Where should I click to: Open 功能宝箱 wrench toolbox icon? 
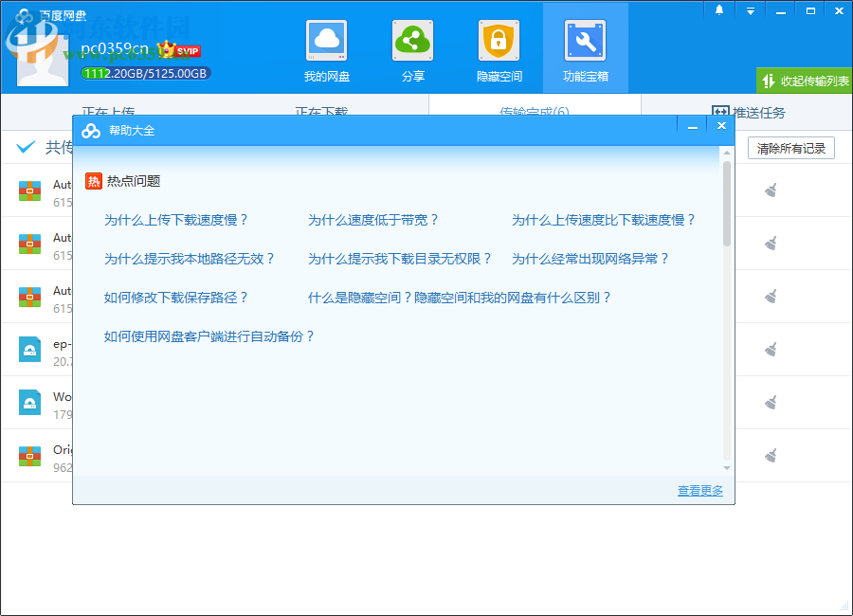tap(586, 41)
